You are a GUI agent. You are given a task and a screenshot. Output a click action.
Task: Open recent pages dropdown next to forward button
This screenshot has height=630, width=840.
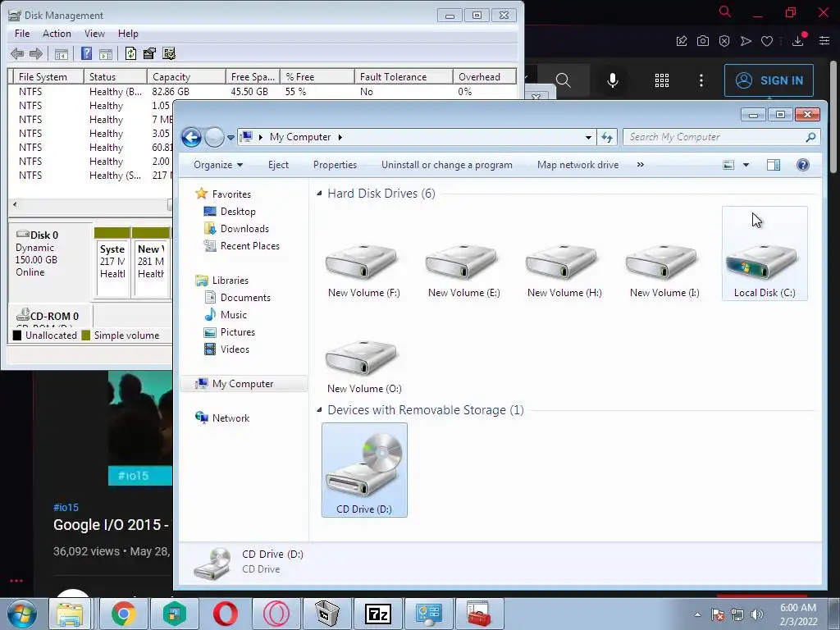click(231, 138)
